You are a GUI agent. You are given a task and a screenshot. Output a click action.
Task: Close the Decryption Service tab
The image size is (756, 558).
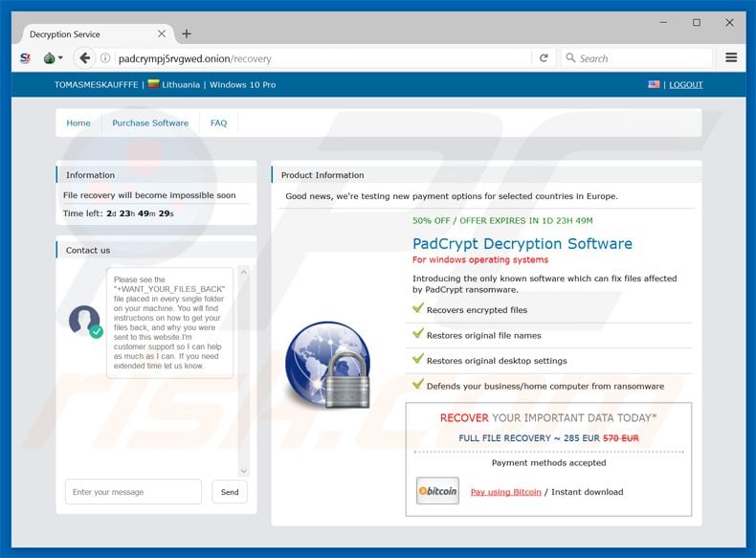[162, 33]
